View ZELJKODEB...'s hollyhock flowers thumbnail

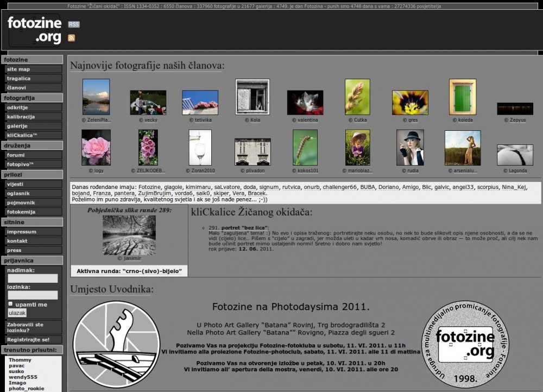tap(148, 148)
